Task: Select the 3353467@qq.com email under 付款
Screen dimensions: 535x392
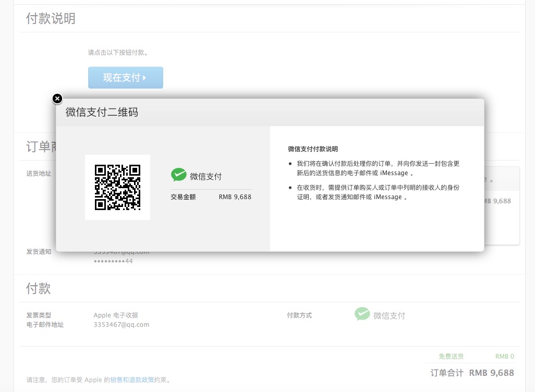Action: point(121,325)
